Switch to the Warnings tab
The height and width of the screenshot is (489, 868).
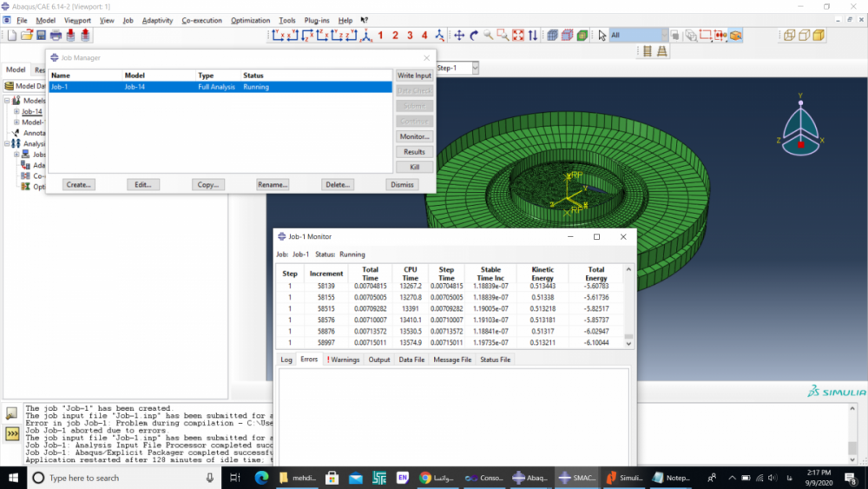click(x=343, y=360)
